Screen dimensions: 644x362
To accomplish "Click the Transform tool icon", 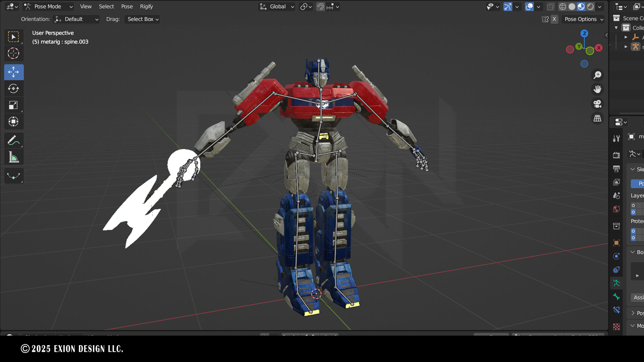I will [14, 122].
